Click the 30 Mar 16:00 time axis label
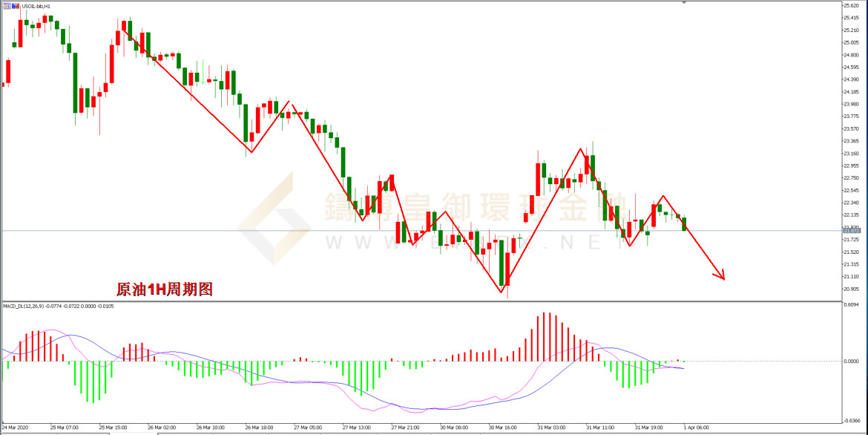868x435 pixels. [x=502, y=428]
